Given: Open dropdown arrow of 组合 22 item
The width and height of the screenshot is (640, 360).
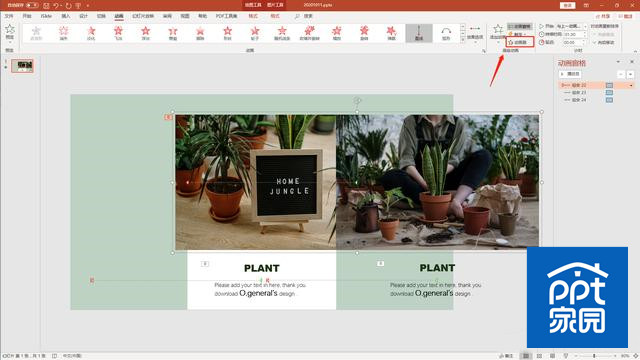Looking at the screenshot, I should coord(631,85).
